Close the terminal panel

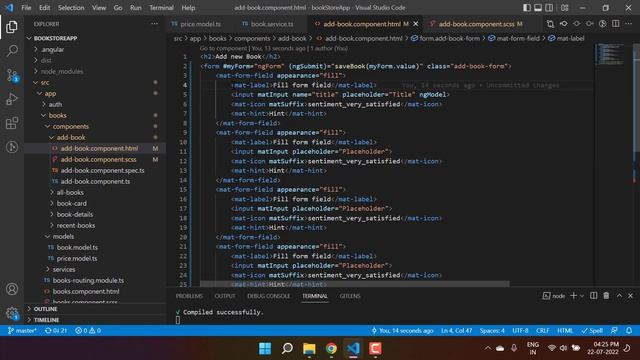(631, 296)
